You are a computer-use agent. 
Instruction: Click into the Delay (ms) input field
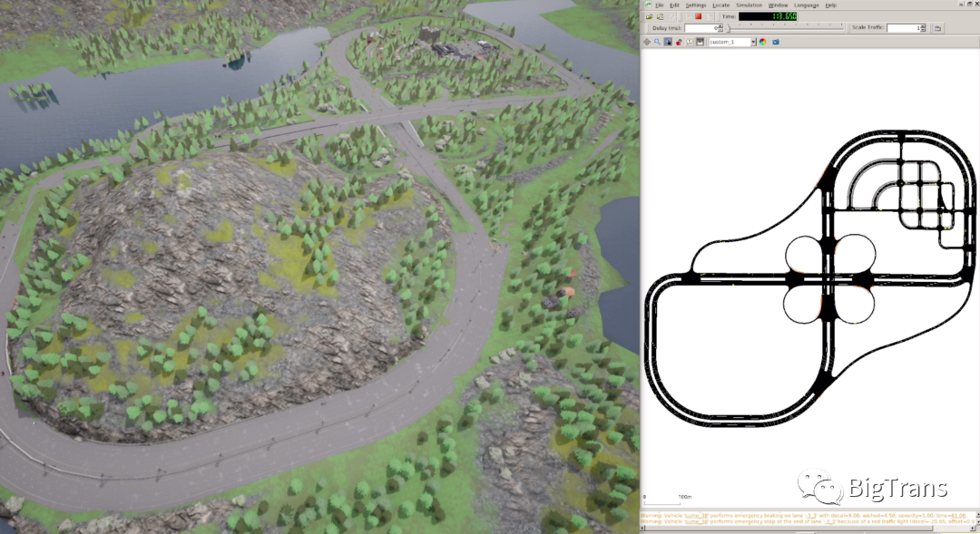coord(701,28)
